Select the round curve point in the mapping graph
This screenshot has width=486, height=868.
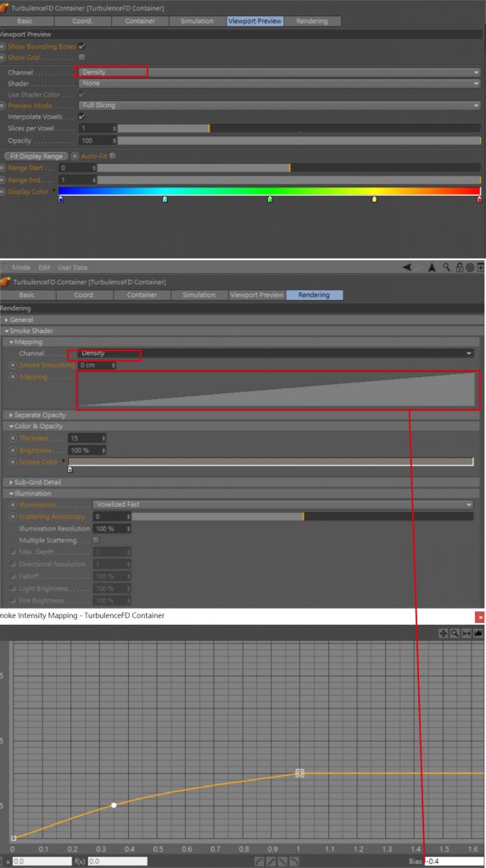coord(114,805)
